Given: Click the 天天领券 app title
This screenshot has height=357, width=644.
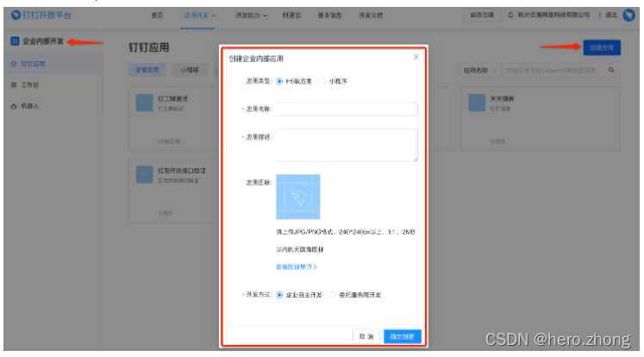Looking at the screenshot, I should (502, 98).
